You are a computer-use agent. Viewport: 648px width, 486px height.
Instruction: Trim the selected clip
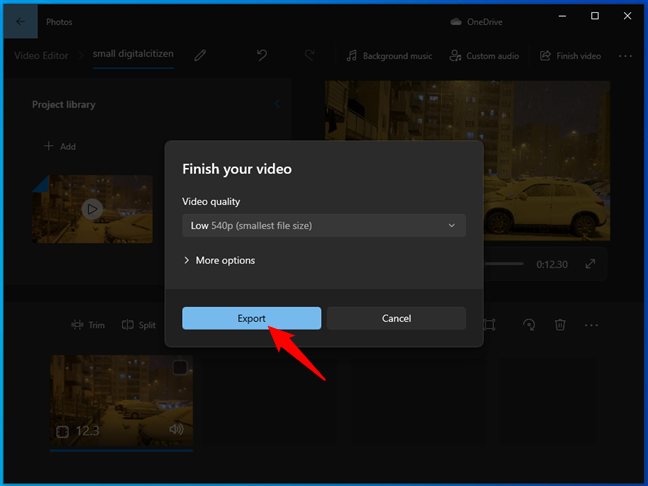[x=88, y=325]
